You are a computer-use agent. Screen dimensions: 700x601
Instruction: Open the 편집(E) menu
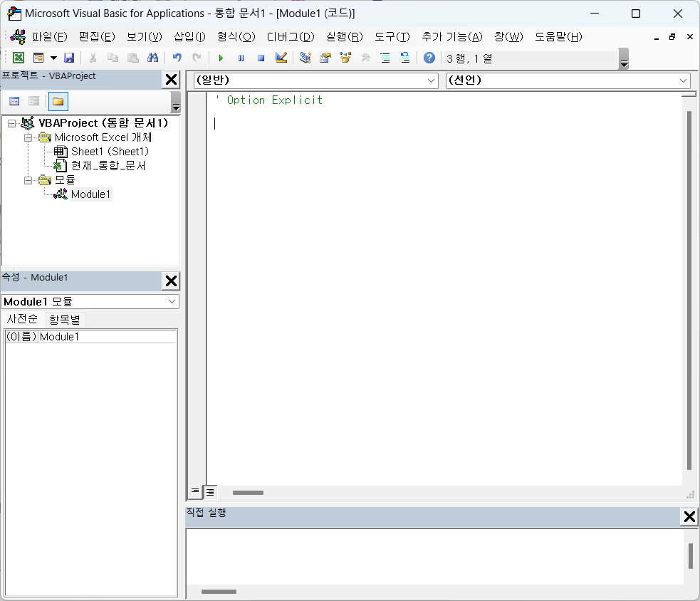coord(97,36)
